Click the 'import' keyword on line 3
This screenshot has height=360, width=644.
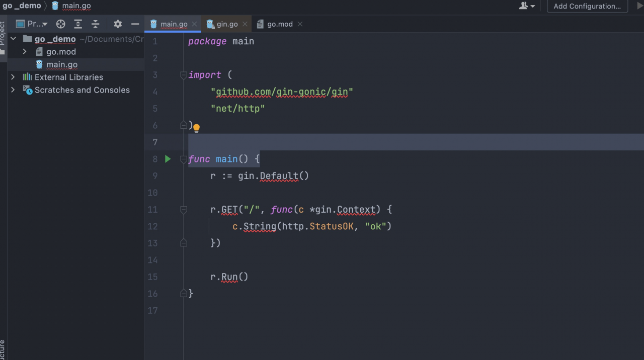tap(205, 75)
